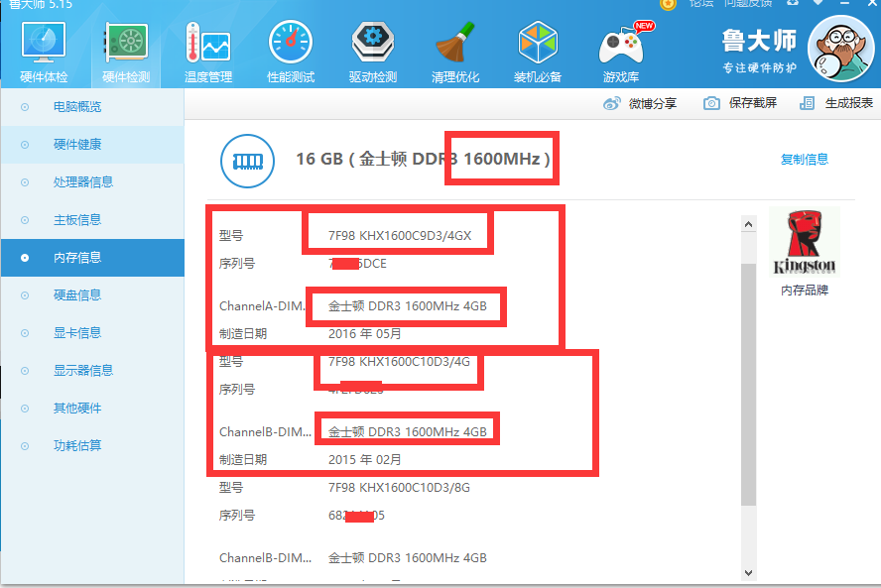Open 装机必备 essential software
This screenshot has height=588, width=881.
[x=538, y=53]
